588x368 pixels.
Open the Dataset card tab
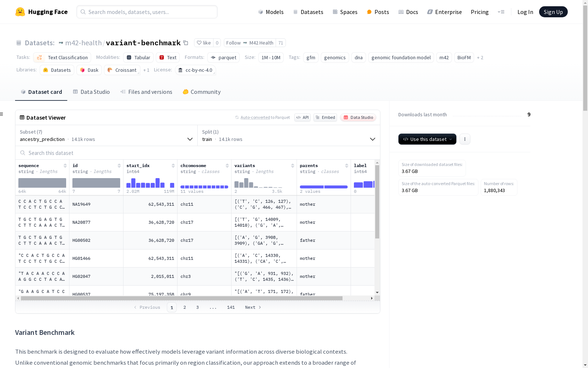tap(41, 92)
